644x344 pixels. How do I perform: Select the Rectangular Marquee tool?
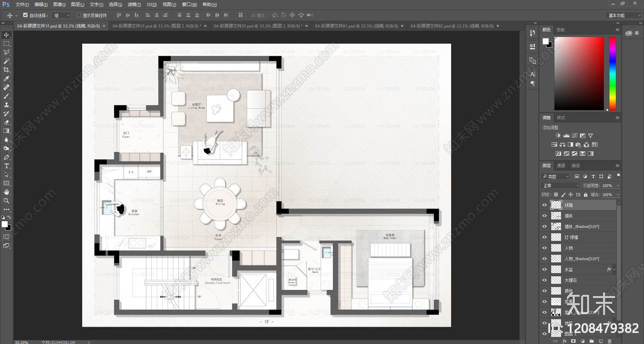[6, 44]
